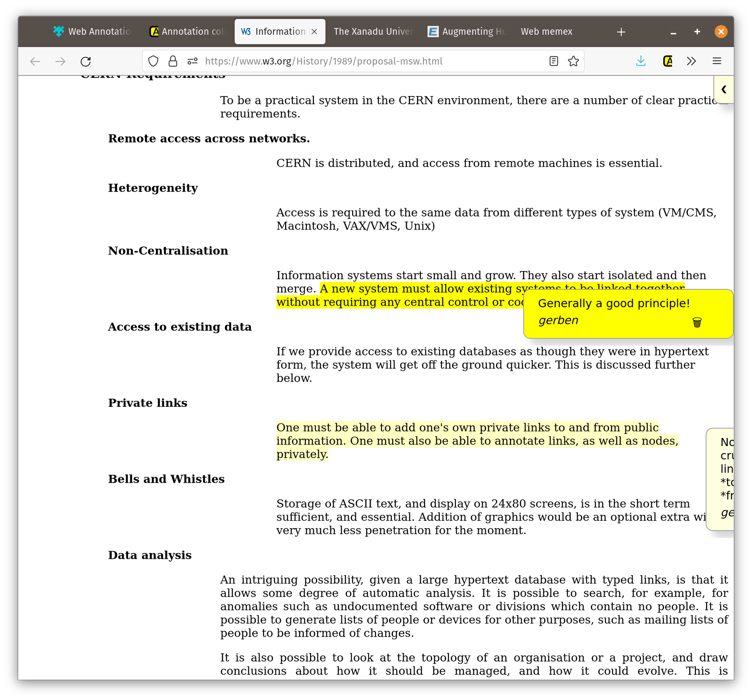Viewport: 752px width, 700px height.
Task: Click the 'Access to existing data' heading
Action: click(x=180, y=327)
